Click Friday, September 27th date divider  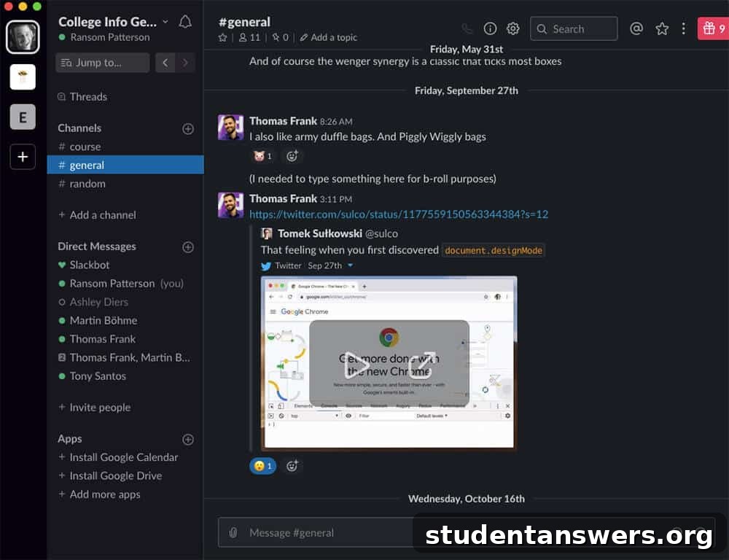tap(467, 90)
